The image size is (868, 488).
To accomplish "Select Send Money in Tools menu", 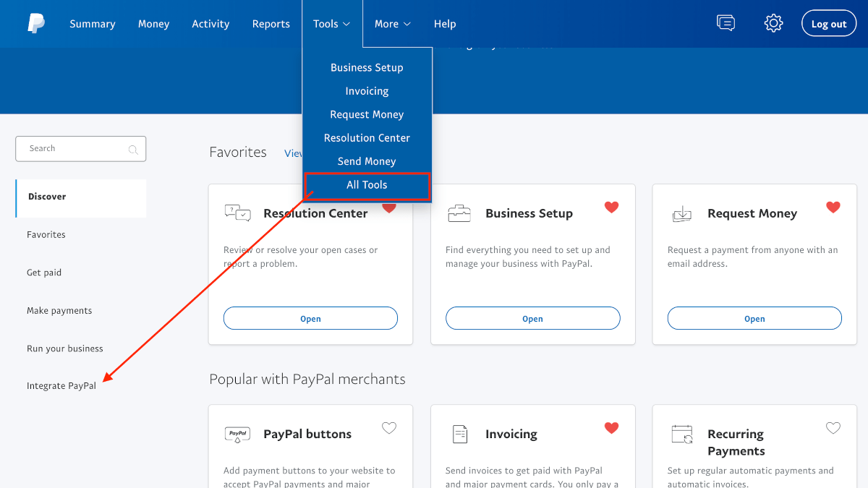I will tap(367, 161).
